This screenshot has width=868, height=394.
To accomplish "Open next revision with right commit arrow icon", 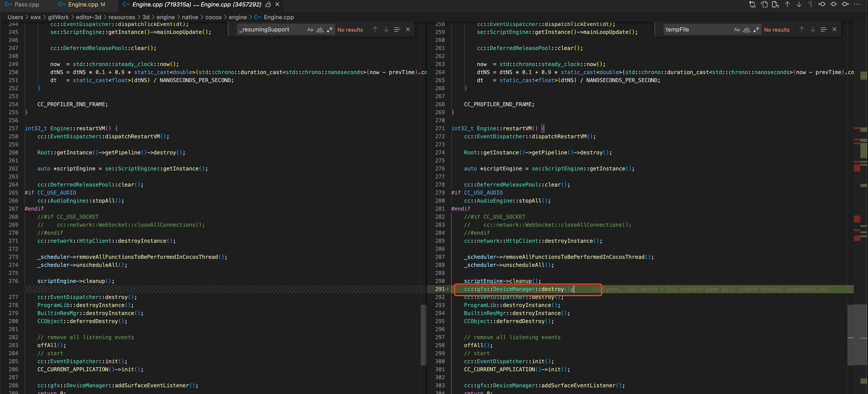I will (845, 4).
